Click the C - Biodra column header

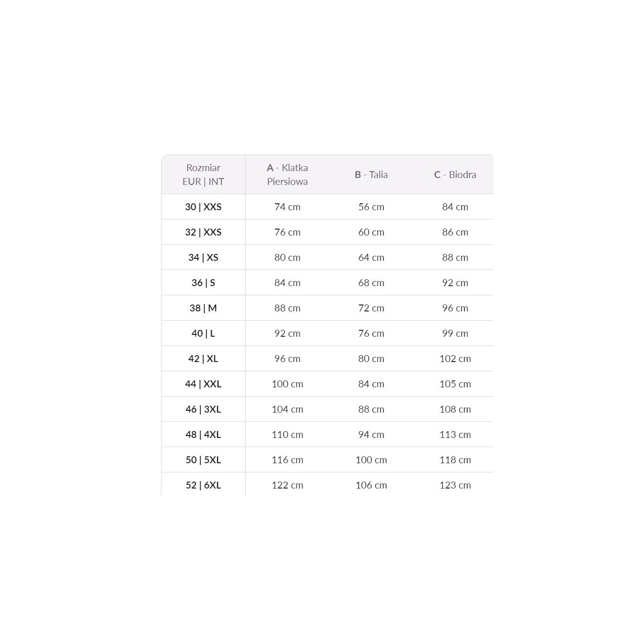click(x=455, y=175)
